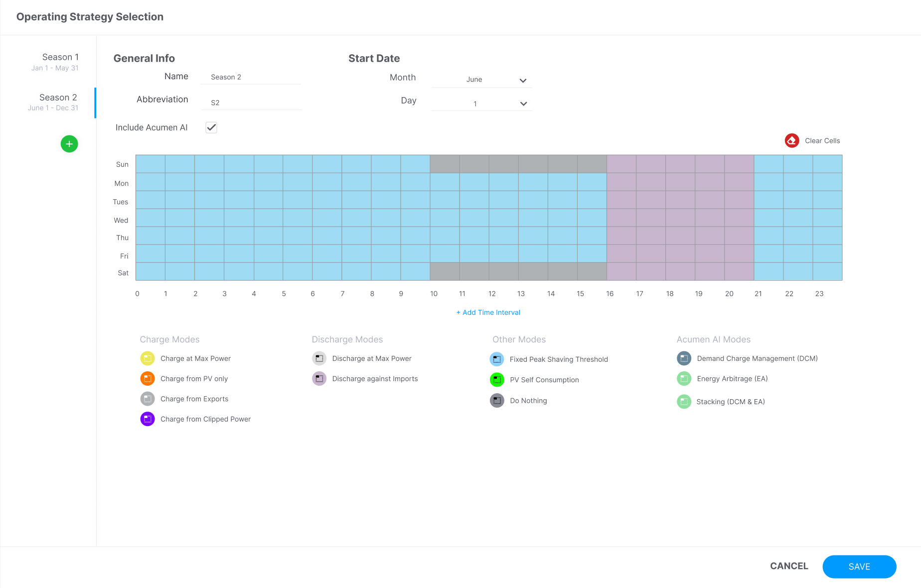Select the Do Nothing mode icon

pos(496,400)
